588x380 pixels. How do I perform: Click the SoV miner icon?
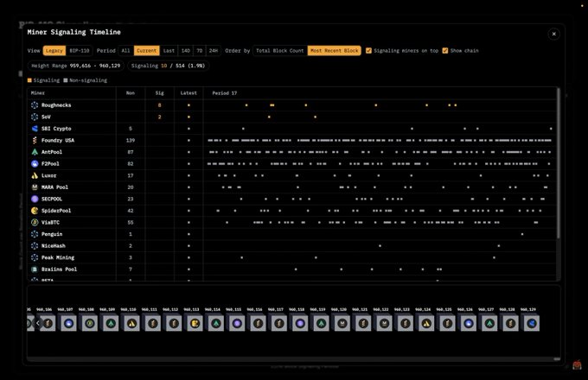(x=35, y=117)
